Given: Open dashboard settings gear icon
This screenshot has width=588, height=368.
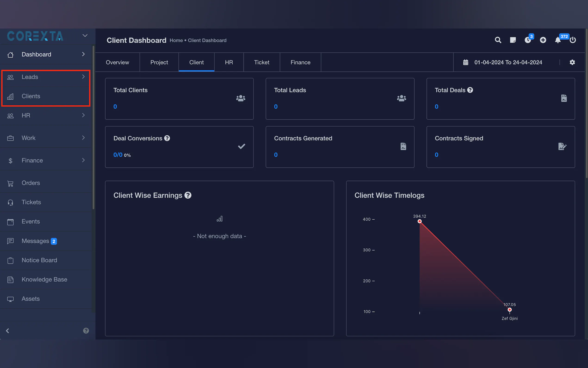Looking at the screenshot, I should [572, 62].
